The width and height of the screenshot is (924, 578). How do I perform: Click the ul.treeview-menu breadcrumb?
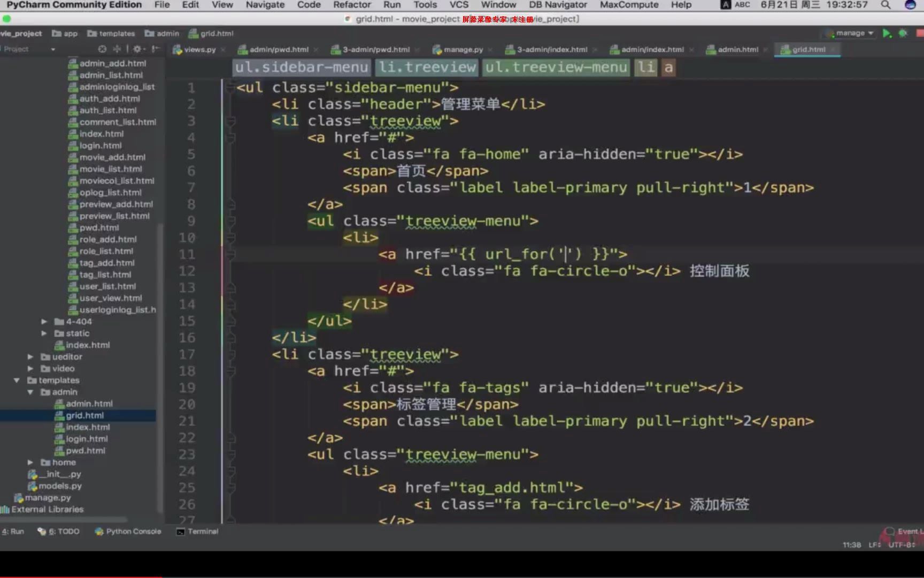click(556, 67)
